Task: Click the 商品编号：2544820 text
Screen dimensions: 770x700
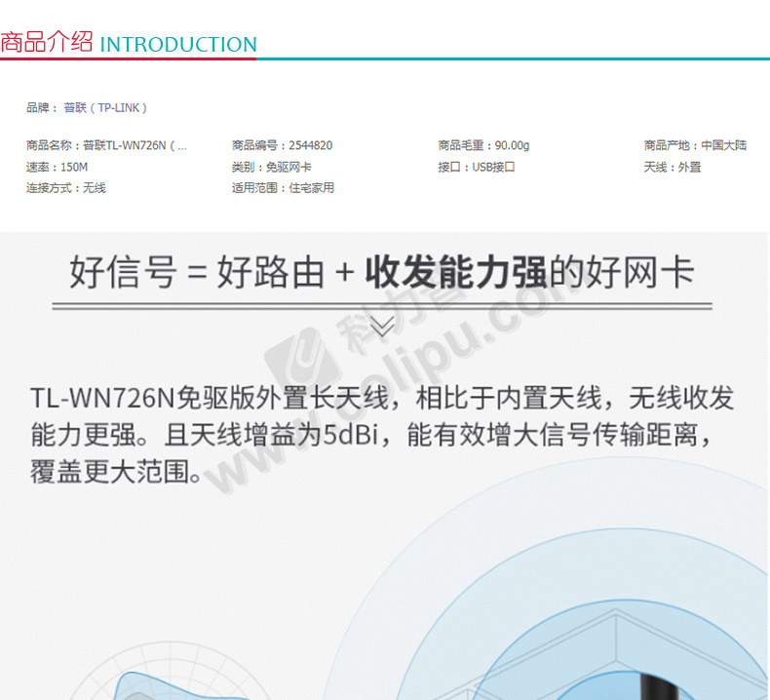Action: tap(283, 145)
